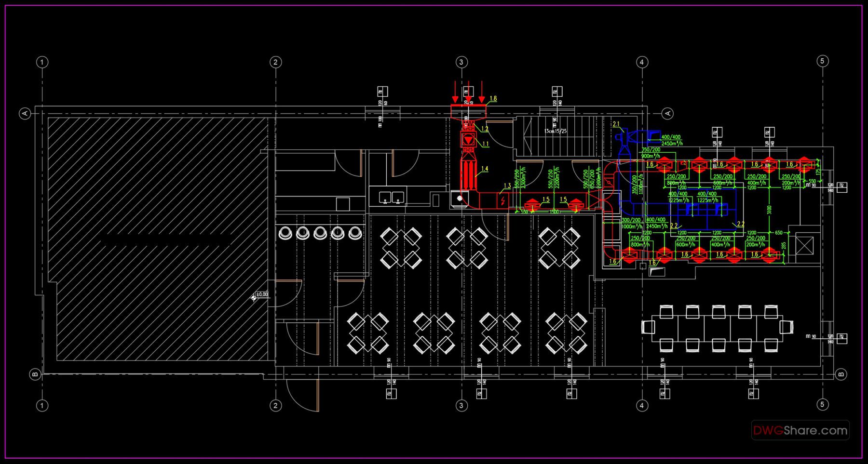Image resolution: width=868 pixels, height=464 pixels.
Task: Click the blue unit labeled 2.2
Action: 704,209
